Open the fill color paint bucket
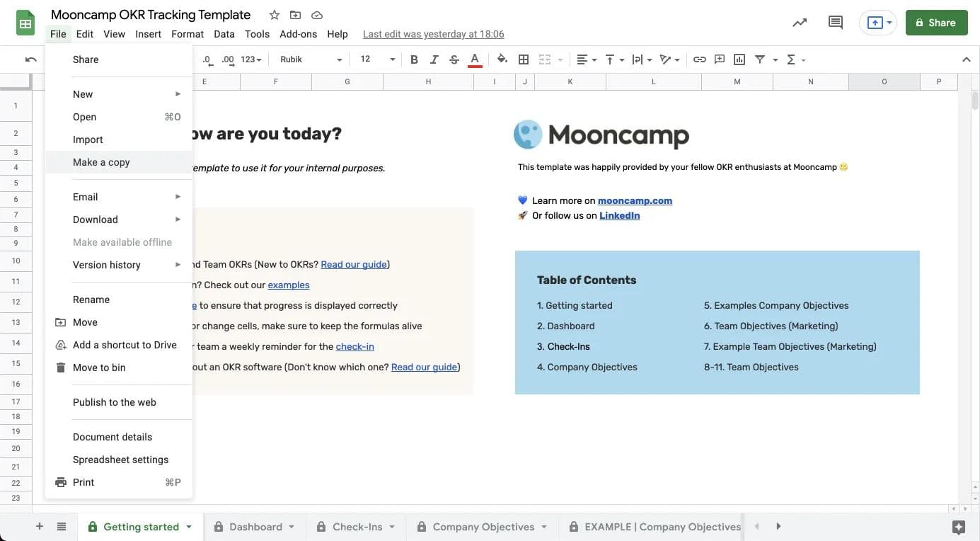Screen dimensions: 980x541 [x=502, y=59]
